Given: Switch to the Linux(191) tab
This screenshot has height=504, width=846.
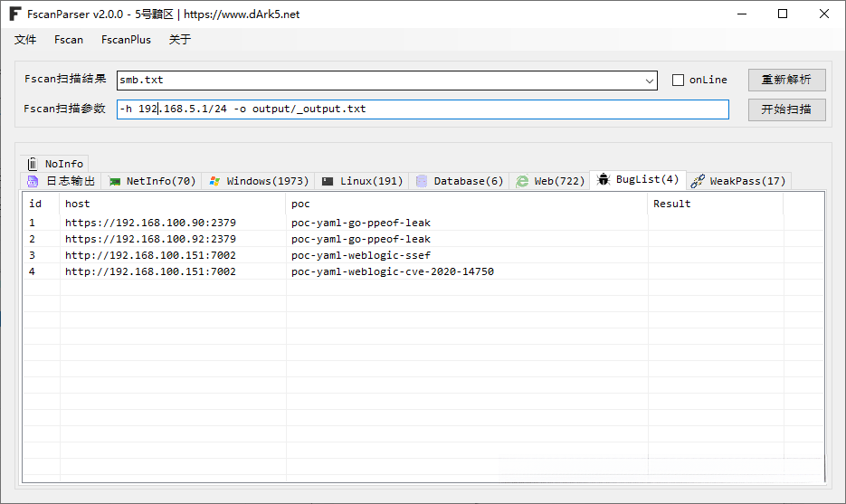Looking at the screenshot, I should [362, 181].
